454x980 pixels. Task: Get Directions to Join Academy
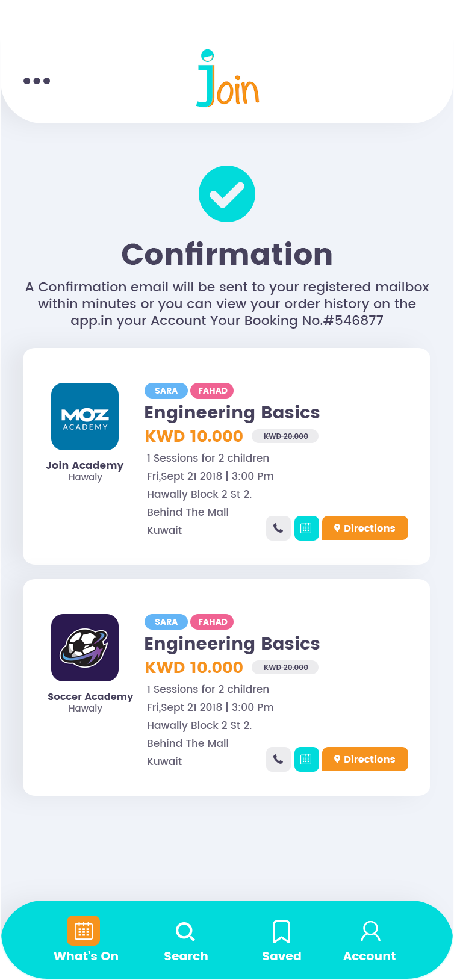pyautogui.click(x=365, y=528)
